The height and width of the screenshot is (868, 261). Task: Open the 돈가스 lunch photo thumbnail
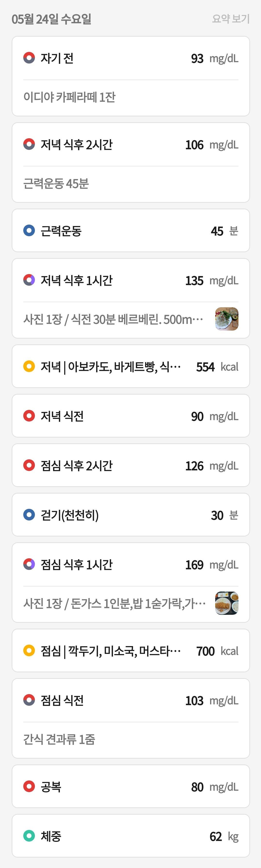[227, 603]
